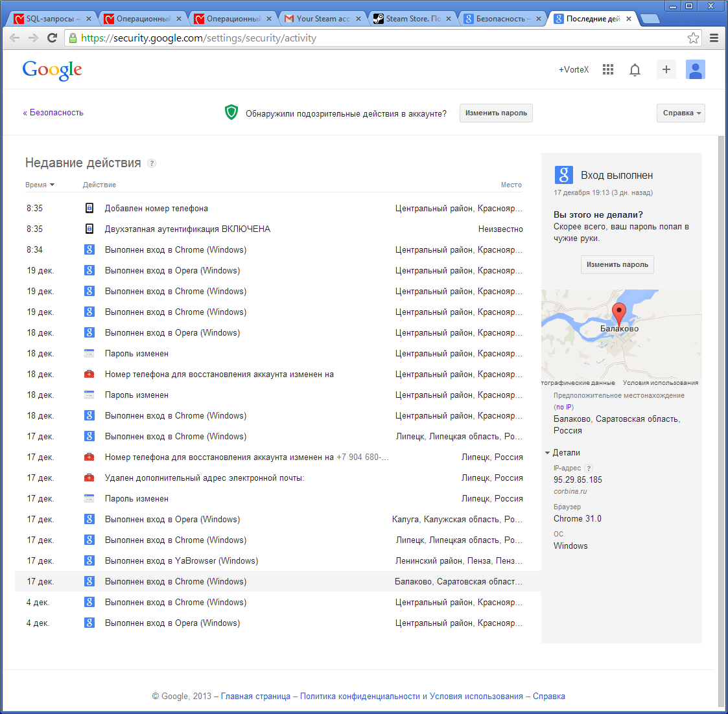Click the Балаково map thumbnail
The width and height of the screenshot is (728, 714).
tap(621, 338)
